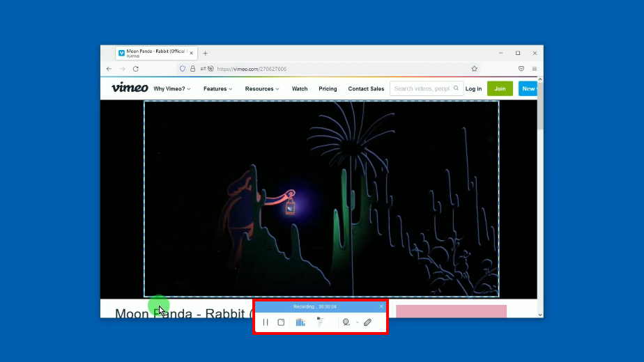
Task: Close the Moon Panda - Rabbit tab
Action: point(192,54)
